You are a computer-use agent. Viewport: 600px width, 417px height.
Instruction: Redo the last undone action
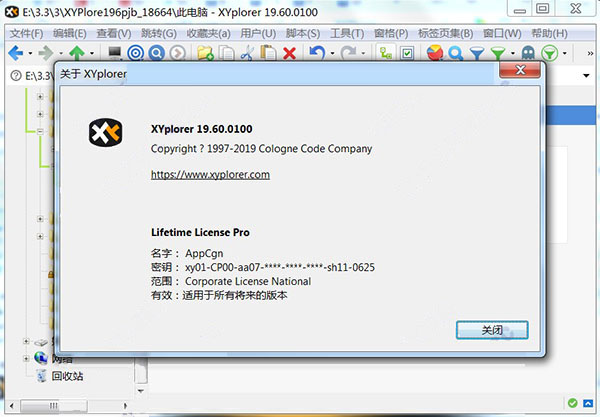tap(348, 53)
